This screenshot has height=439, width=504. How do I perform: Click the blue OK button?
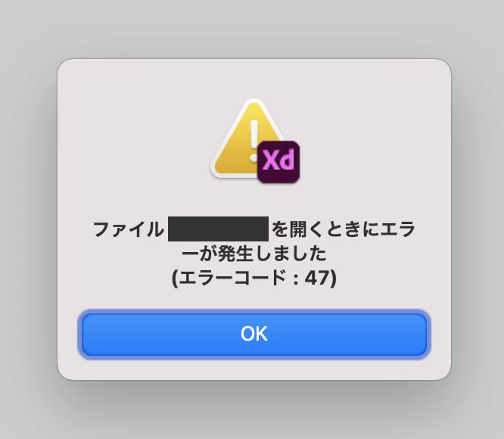[254, 335]
